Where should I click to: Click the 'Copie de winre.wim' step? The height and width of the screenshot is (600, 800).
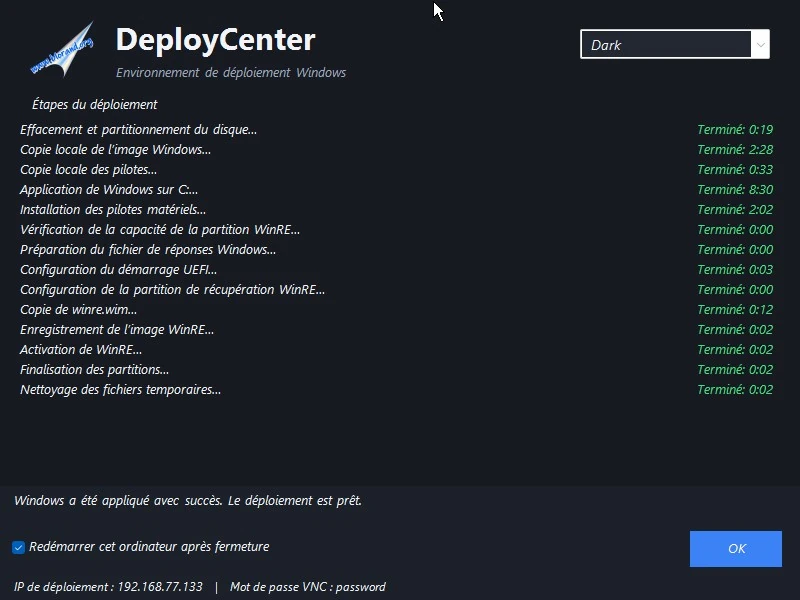point(79,309)
